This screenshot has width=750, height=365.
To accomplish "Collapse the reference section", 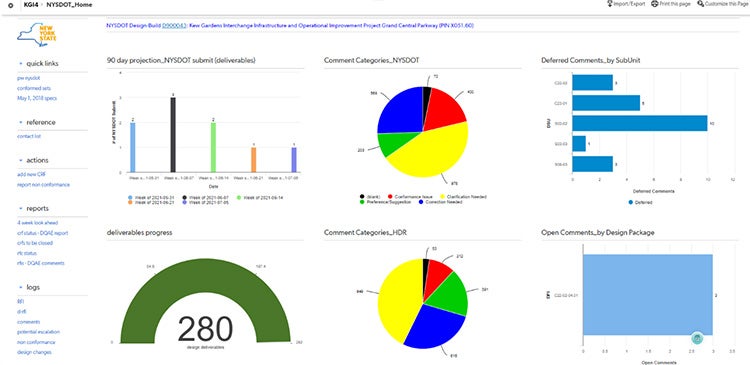I will (x=21, y=122).
